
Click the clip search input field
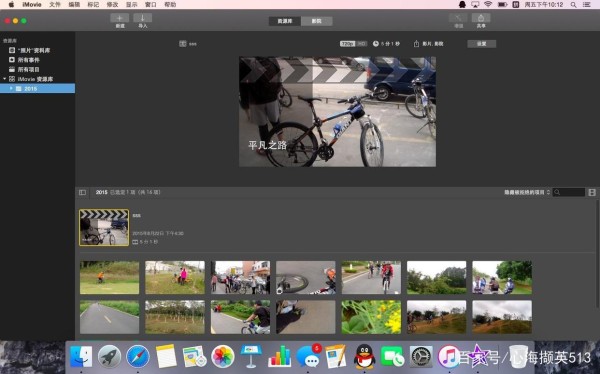[569, 192]
